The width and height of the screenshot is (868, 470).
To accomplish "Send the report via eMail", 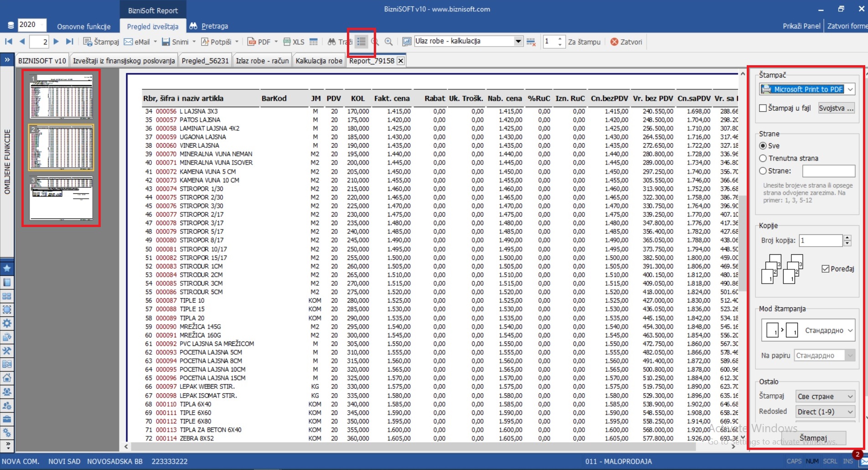I will click(137, 41).
